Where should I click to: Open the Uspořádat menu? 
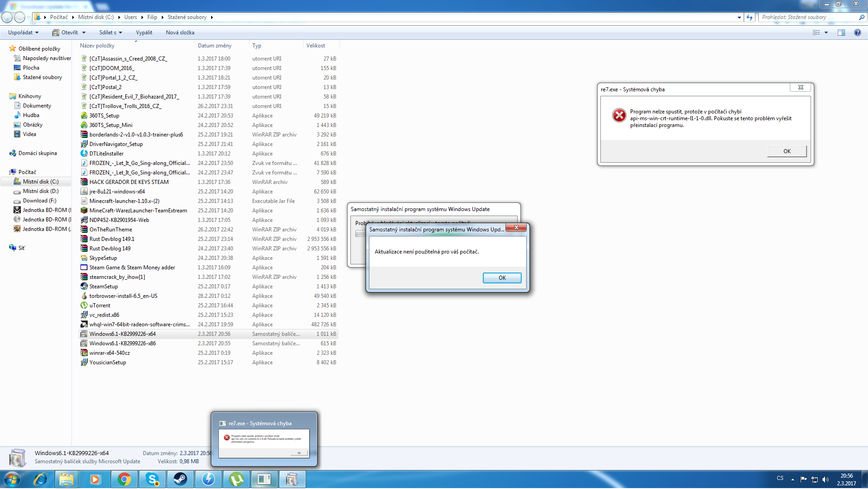click(24, 33)
